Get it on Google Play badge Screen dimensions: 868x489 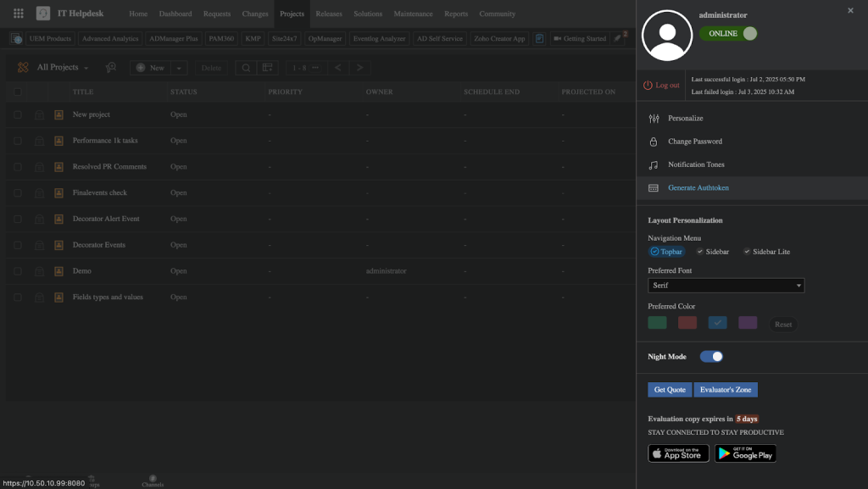click(746, 453)
